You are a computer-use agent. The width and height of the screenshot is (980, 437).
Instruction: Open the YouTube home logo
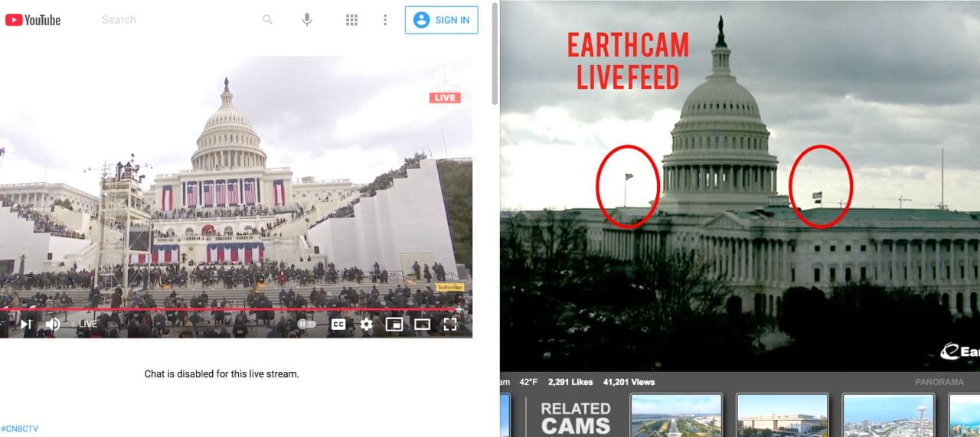click(33, 20)
